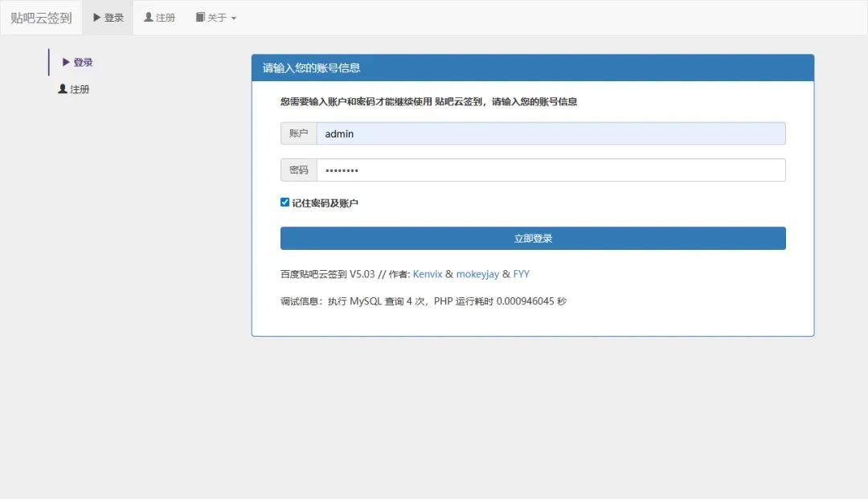This screenshot has height=499, width=868.
Task: Click the person icon before 注册 in left sidebar
Action: click(63, 89)
